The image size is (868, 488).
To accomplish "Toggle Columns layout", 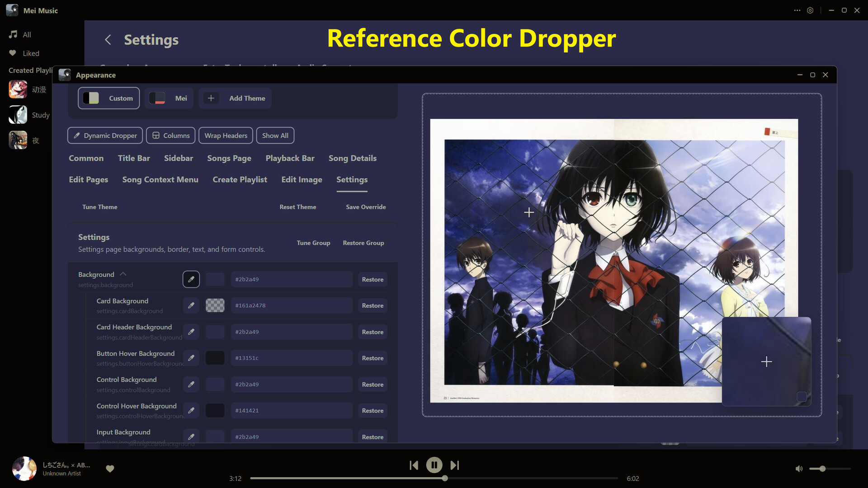I will pyautogui.click(x=170, y=136).
